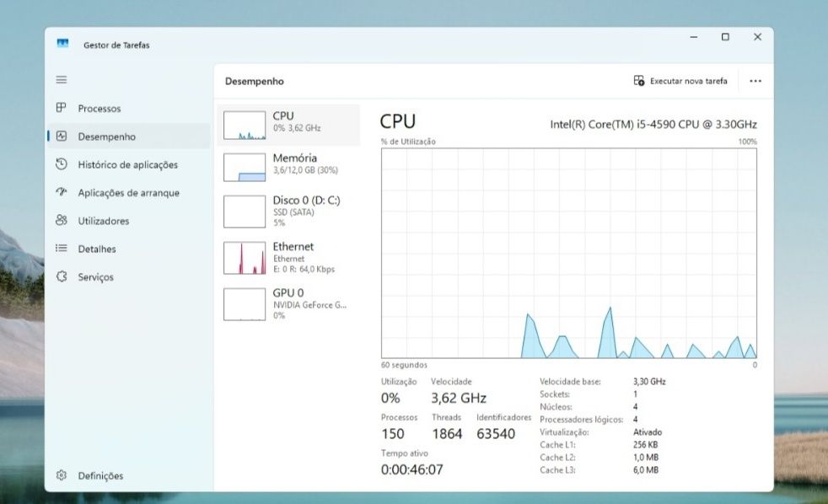The height and width of the screenshot is (504, 828).
Task: Click the GPU 0 mini graph thumbnail
Action: pyautogui.click(x=245, y=304)
